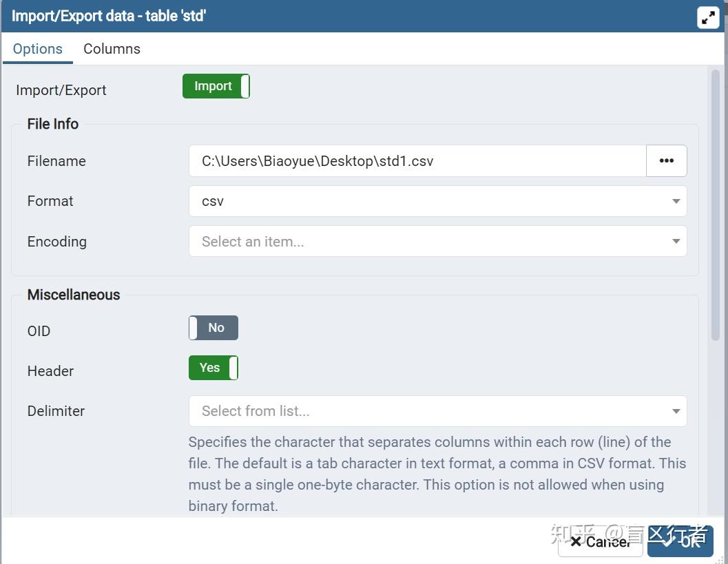Click the File Info section heading
This screenshot has height=564, width=728.
pyautogui.click(x=53, y=124)
